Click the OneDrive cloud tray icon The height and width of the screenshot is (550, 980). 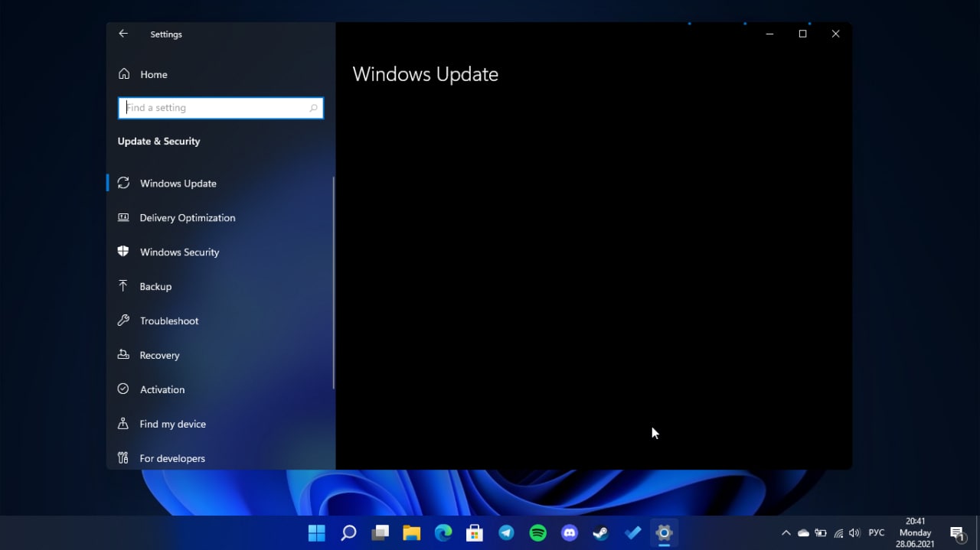[x=803, y=533]
